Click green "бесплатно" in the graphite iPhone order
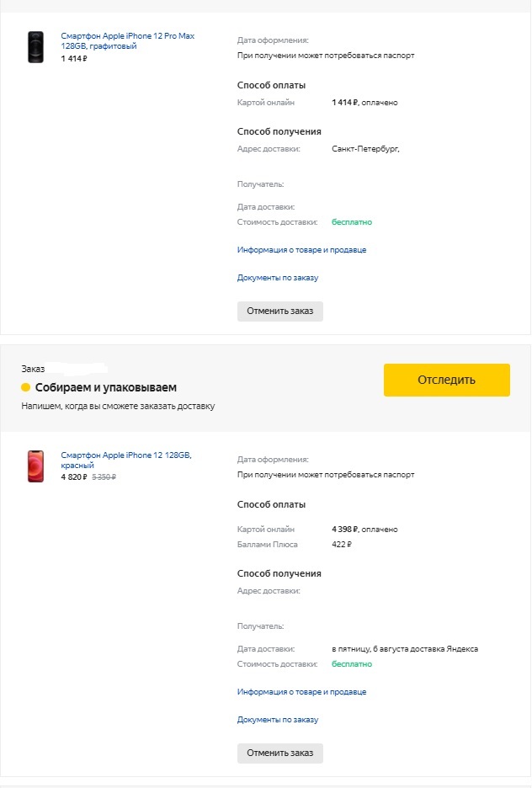Image resolution: width=532 pixels, height=788 pixels. (x=352, y=222)
